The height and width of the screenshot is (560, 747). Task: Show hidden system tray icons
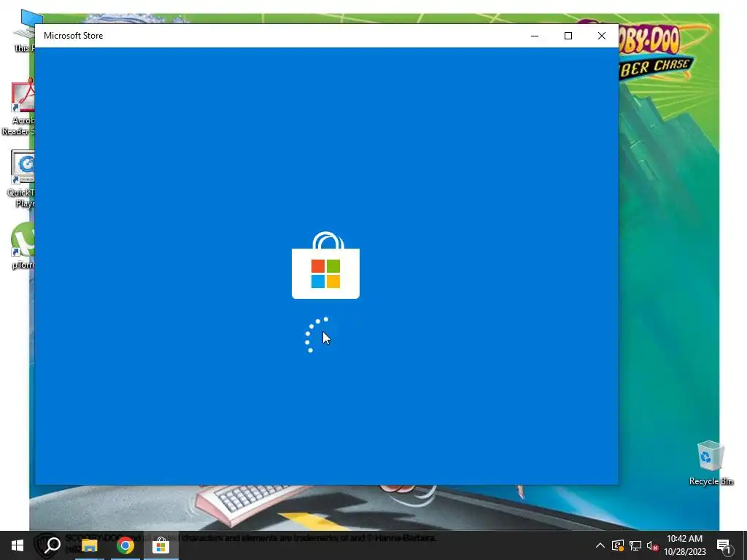(600, 545)
